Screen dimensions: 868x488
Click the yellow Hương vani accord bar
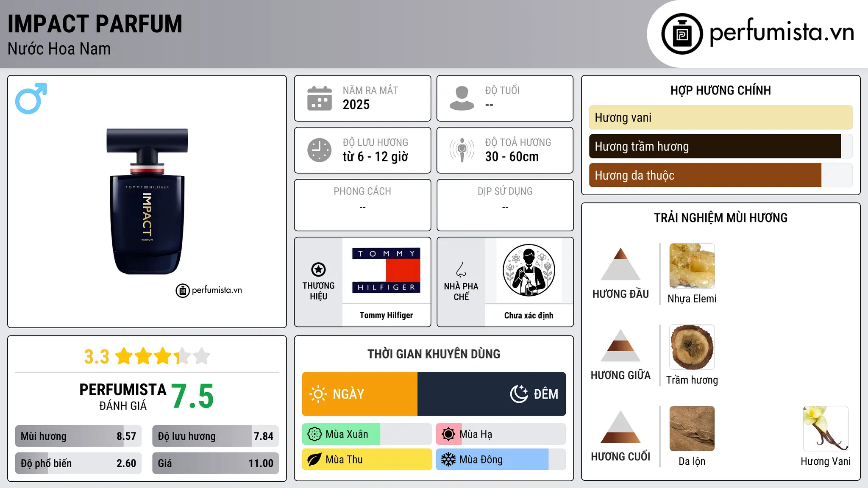point(721,117)
